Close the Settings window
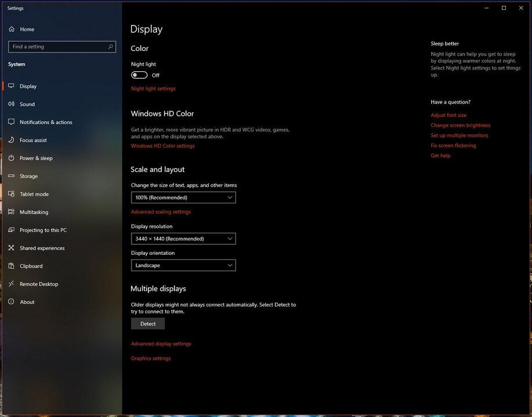This screenshot has width=532, height=417. pyautogui.click(x=521, y=8)
